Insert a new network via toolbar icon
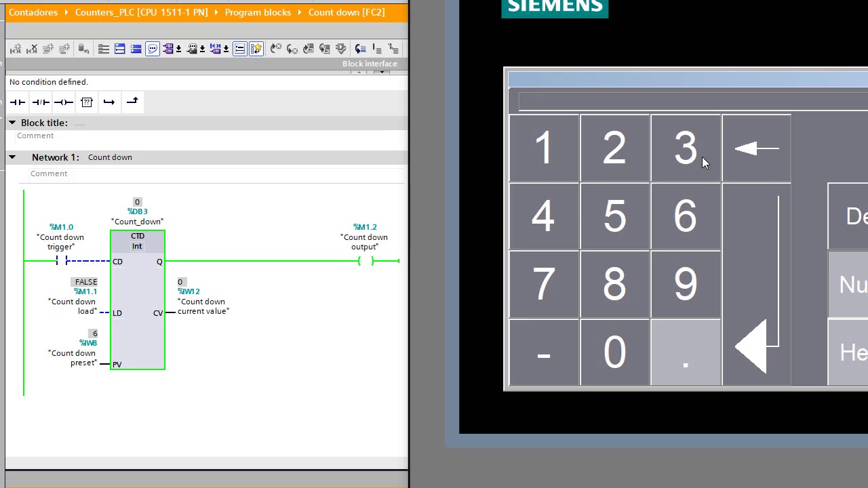 click(16, 49)
